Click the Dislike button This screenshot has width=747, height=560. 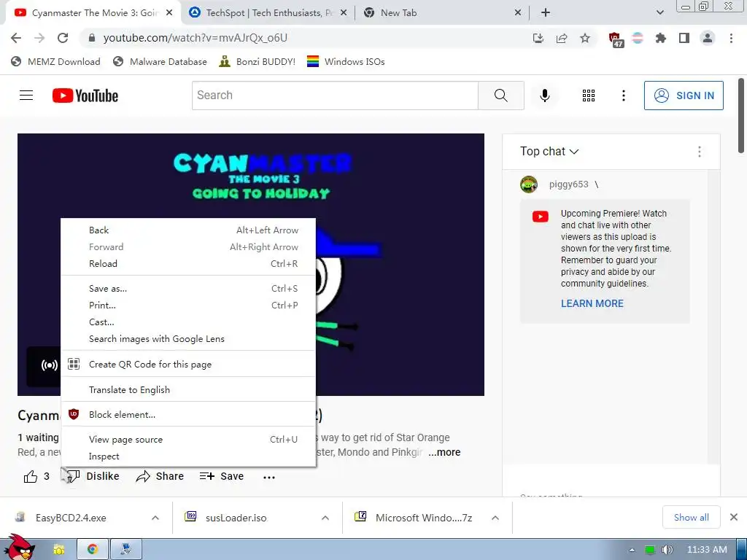[x=93, y=476]
